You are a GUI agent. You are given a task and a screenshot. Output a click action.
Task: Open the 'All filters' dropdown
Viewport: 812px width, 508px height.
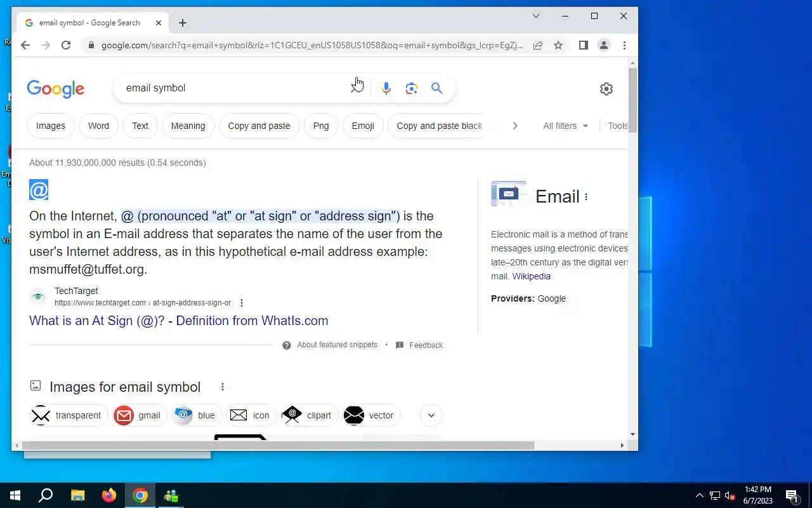pos(565,126)
